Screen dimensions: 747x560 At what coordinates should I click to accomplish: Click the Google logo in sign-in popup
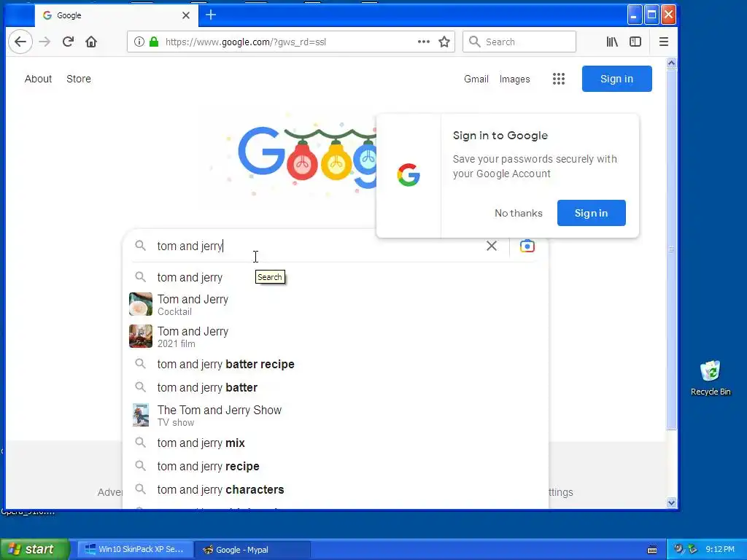[409, 175]
